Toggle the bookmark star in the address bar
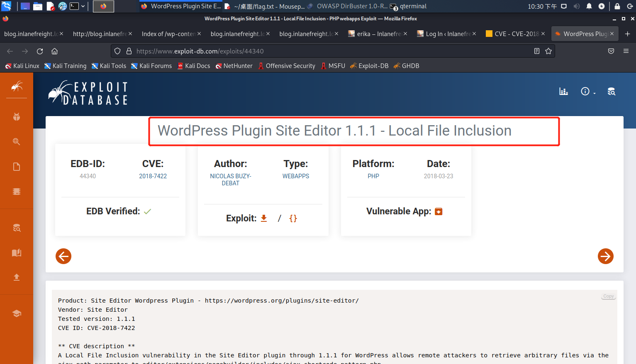 [x=548, y=51]
